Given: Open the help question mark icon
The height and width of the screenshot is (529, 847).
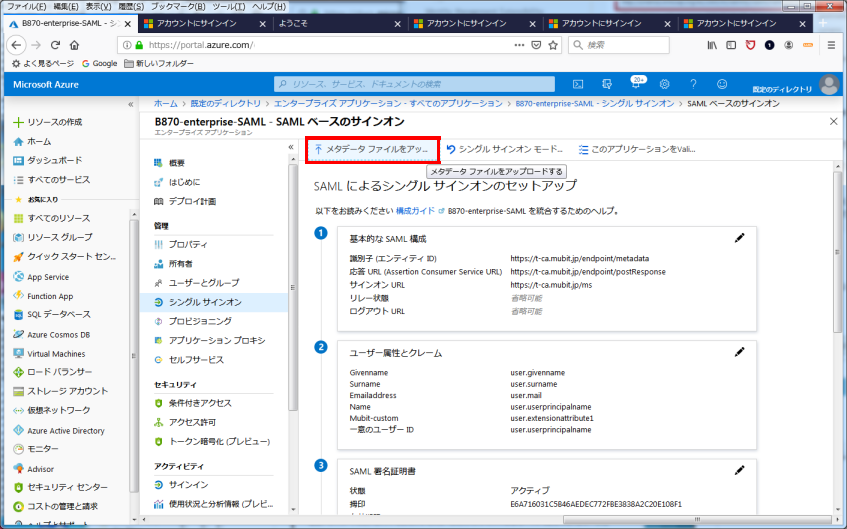Looking at the screenshot, I should pos(693,84).
